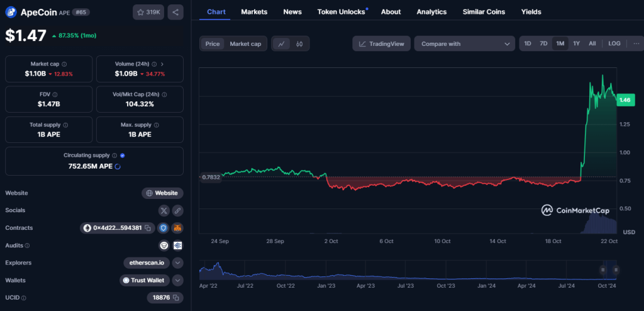Image resolution: width=644 pixels, height=311 pixels.
Task: Click circulating supply progress ring icon
Action: (118, 166)
